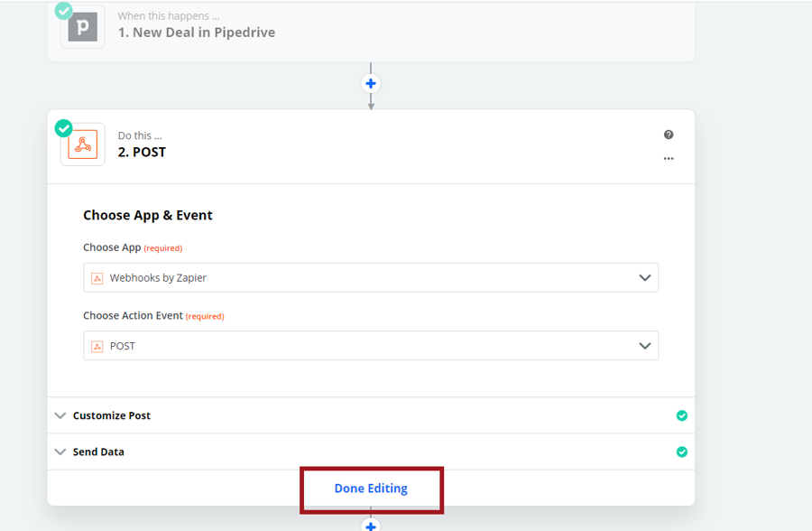Add a step between Pipedrive and POST
812x531 pixels.
[370, 83]
